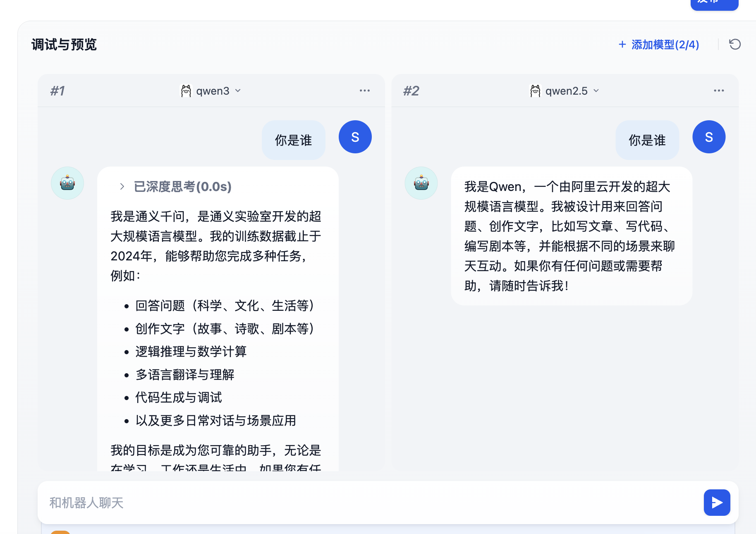Click the restart conversation refresh icon
Image resolution: width=756 pixels, height=534 pixels.
(734, 44)
